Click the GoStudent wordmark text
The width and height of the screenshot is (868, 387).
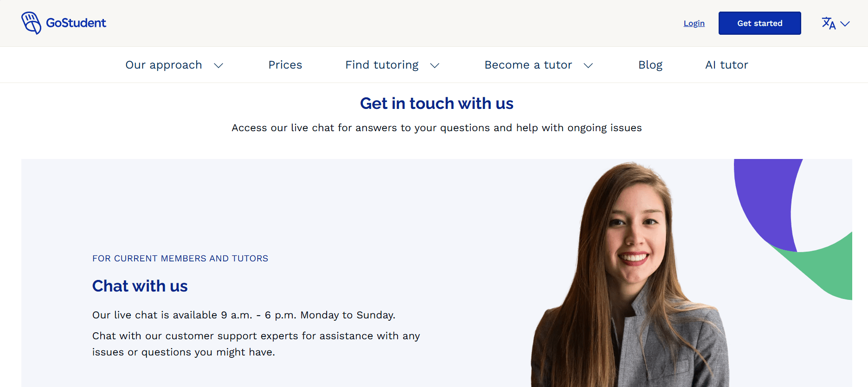[x=76, y=23]
